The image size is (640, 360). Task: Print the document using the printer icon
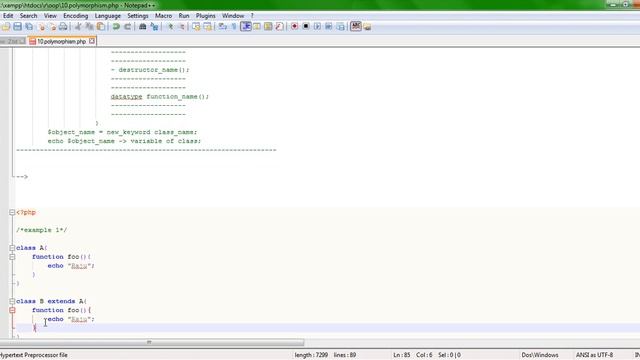(63, 27)
